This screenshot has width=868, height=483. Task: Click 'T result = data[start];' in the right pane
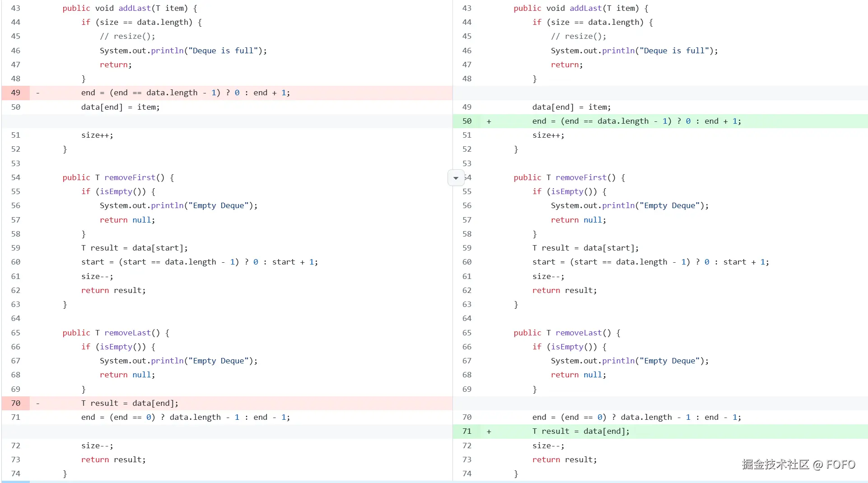pos(586,248)
